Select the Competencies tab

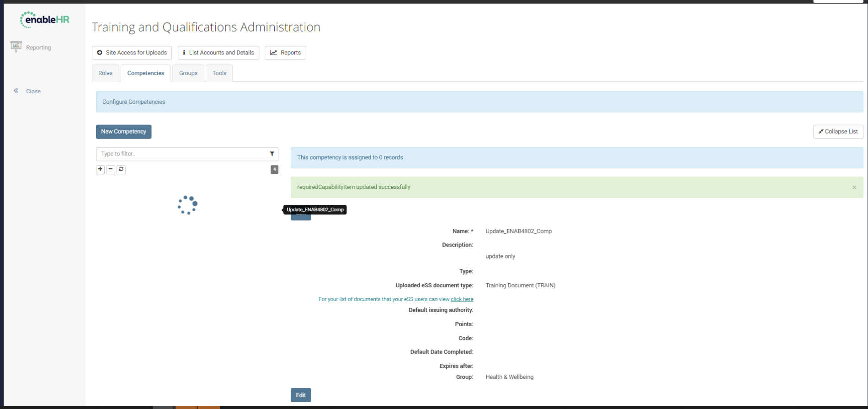(146, 73)
